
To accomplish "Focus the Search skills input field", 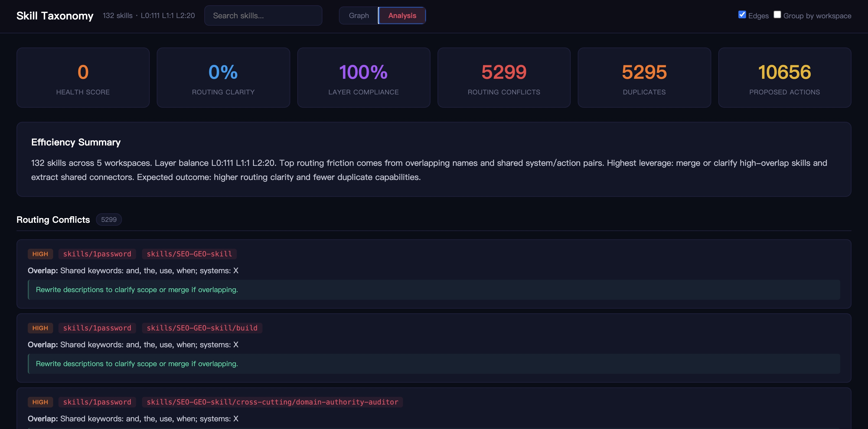I will point(263,15).
